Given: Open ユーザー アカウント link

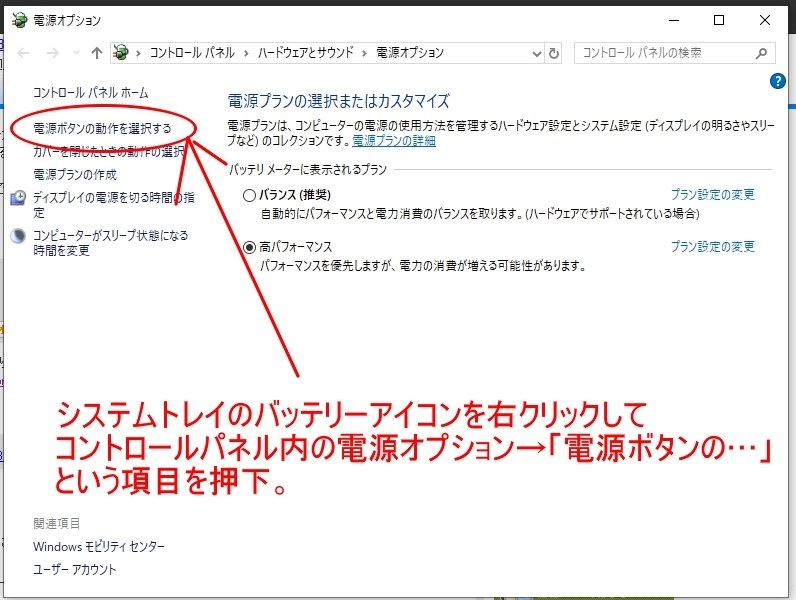Looking at the screenshot, I should point(75,570).
